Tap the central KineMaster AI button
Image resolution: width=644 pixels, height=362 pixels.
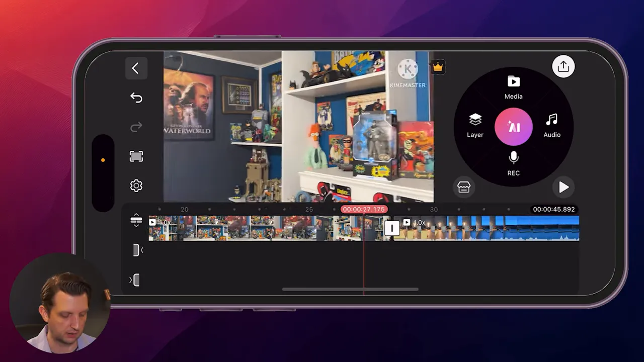pos(513,127)
